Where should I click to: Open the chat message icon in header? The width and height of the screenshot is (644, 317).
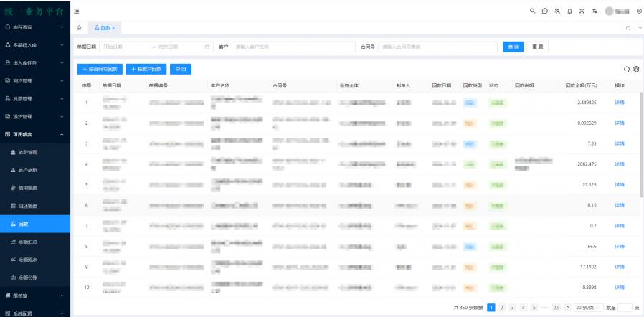(544, 11)
